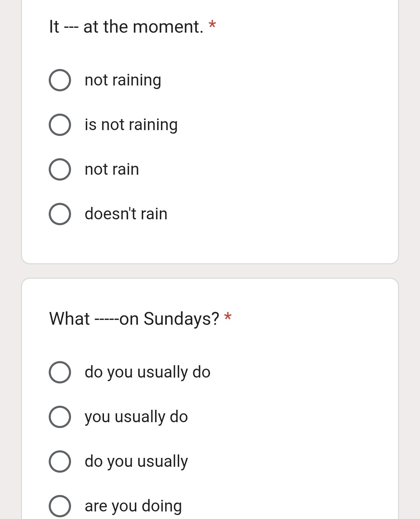Screen dimensions: 420x519
Task: Click the 'not rain' answer label text
Action: (x=112, y=169)
